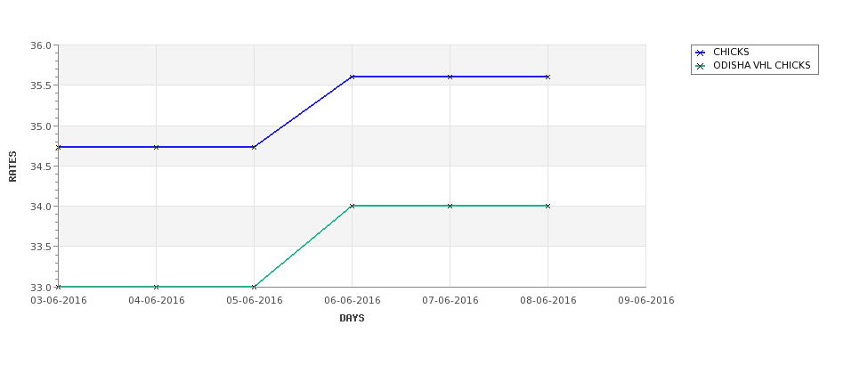Click ODISHA VHL CHICKS point on 08-06-2016
The width and height of the screenshot is (868, 382).
(548, 206)
